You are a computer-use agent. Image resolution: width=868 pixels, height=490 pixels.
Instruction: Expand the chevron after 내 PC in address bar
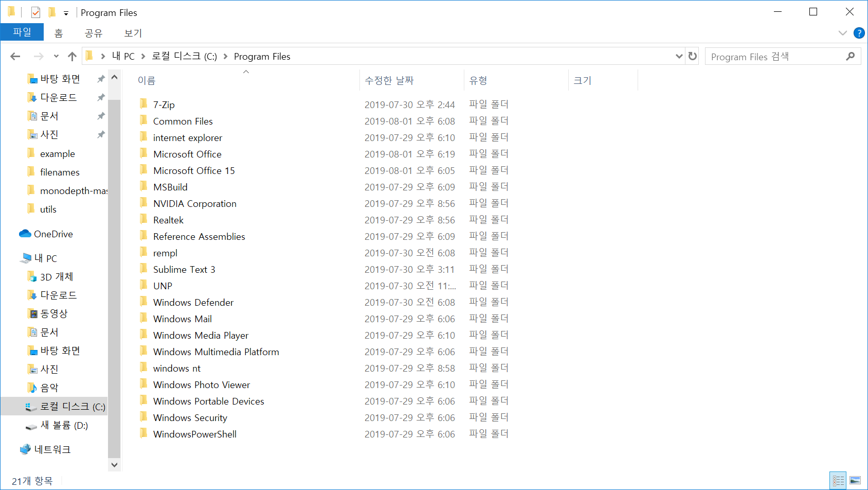[143, 56]
